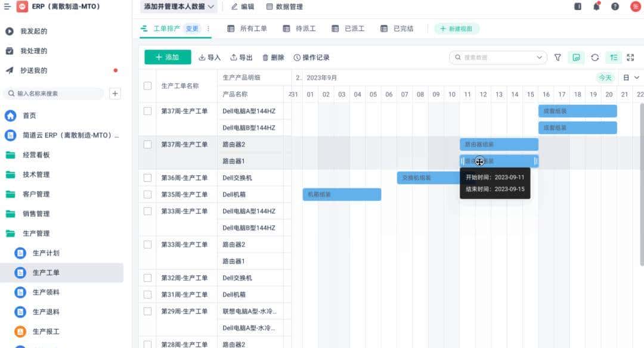The image size is (644, 348).
Task: Select the fullscreen expand icon
Action: point(631,57)
